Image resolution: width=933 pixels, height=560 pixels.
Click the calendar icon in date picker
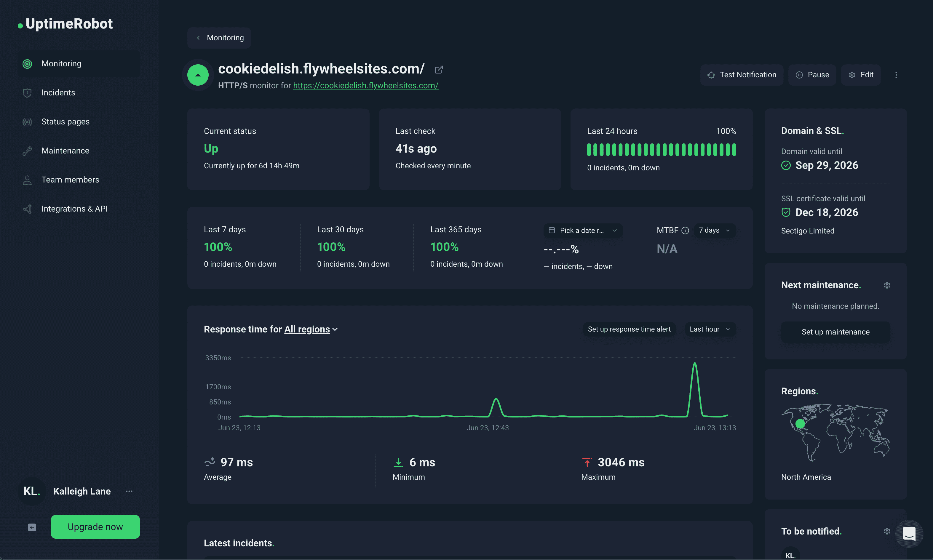pos(552,230)
